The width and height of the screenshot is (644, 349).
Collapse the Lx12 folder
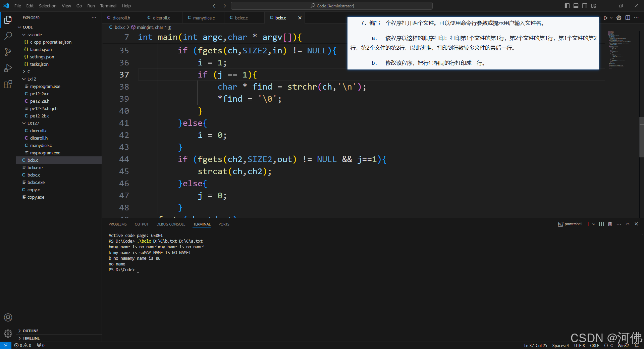(x=59, y=79)
